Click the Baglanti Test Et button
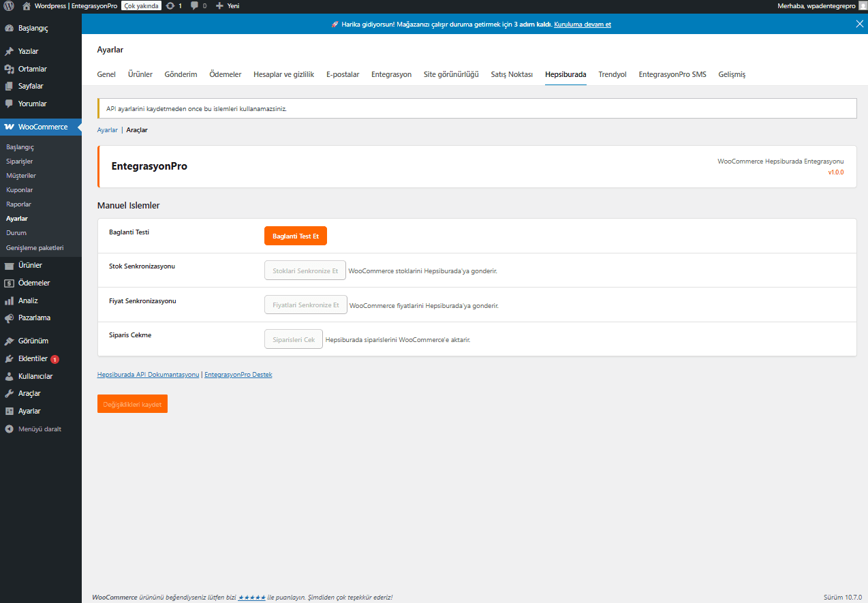 pos(296,236)
